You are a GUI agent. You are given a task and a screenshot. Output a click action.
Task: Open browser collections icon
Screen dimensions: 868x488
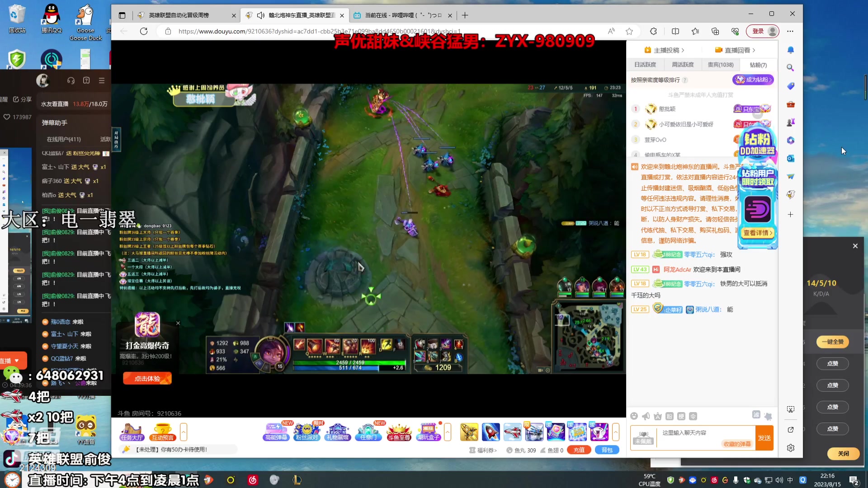[x=715, y=31]
